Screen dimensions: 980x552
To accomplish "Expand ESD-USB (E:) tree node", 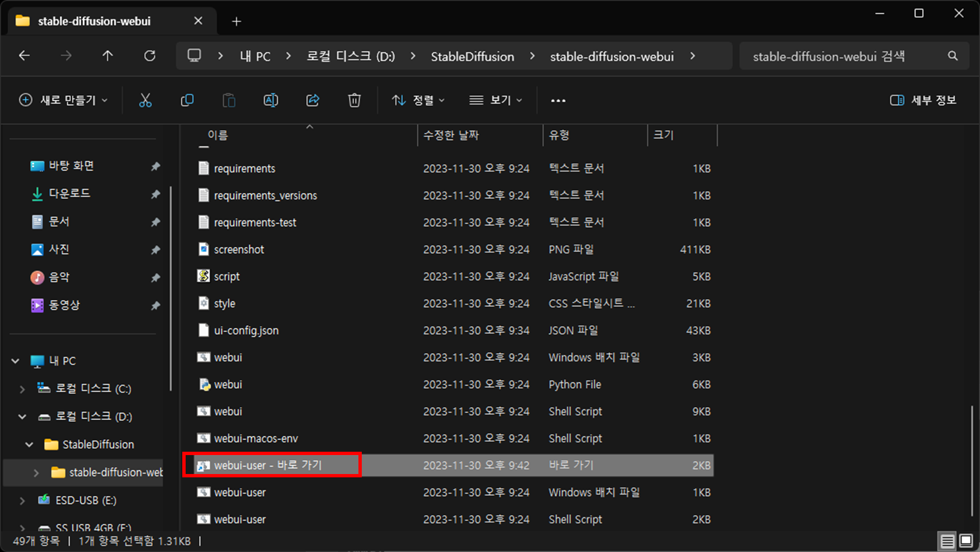I will pyautogui.click(x=22, y=501).
